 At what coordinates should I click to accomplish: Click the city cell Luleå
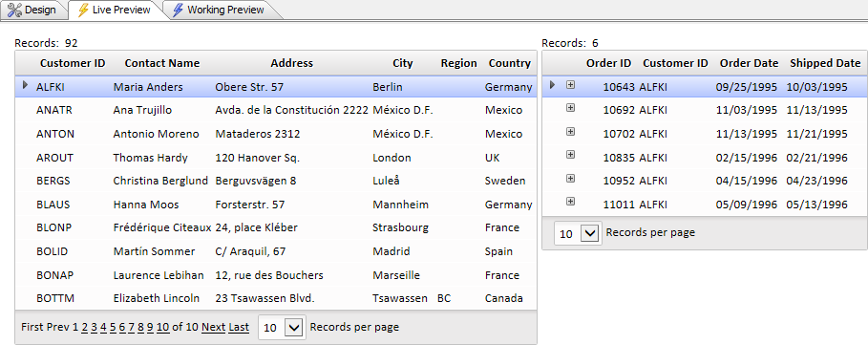[387, 181]
